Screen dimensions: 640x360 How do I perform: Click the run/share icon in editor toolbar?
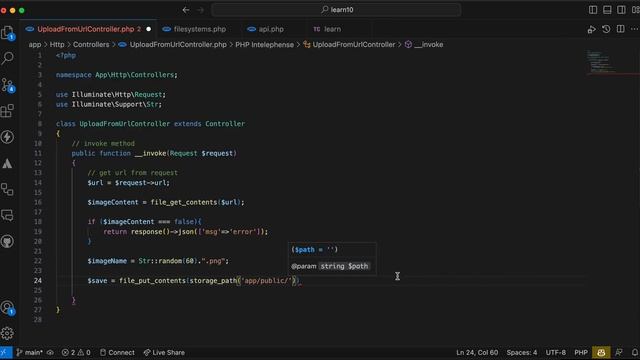point(591,29)
